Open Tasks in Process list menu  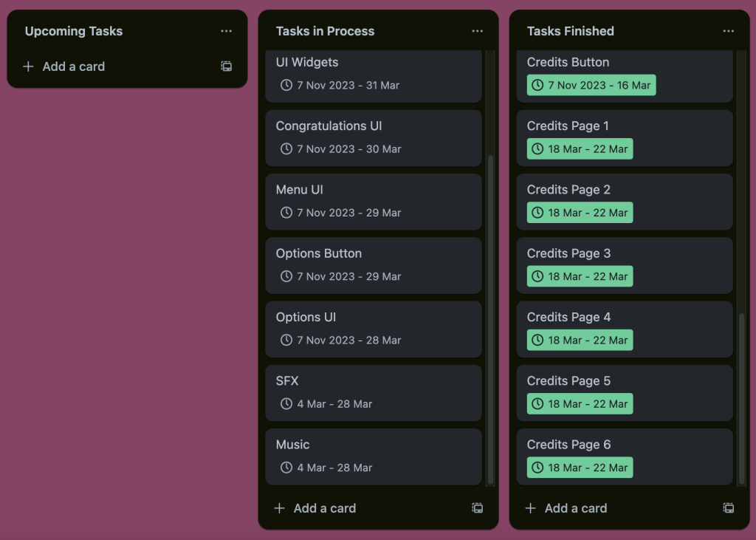(x=478, y=31)
